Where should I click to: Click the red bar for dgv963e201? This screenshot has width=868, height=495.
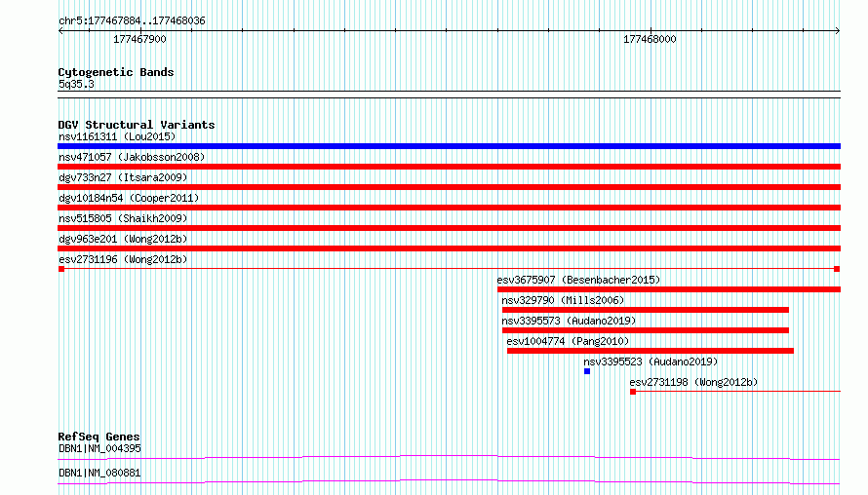449,248
